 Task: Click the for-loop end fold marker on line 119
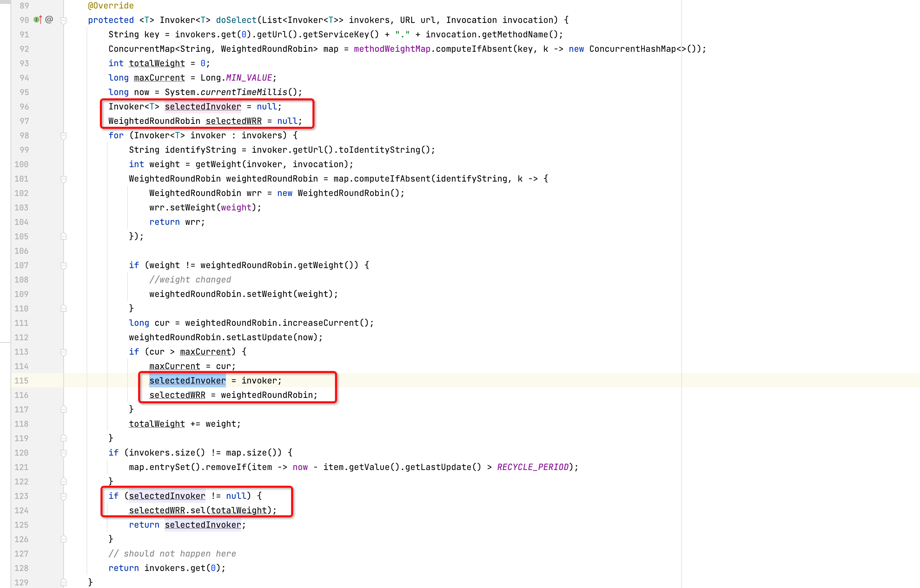(64, 438)
